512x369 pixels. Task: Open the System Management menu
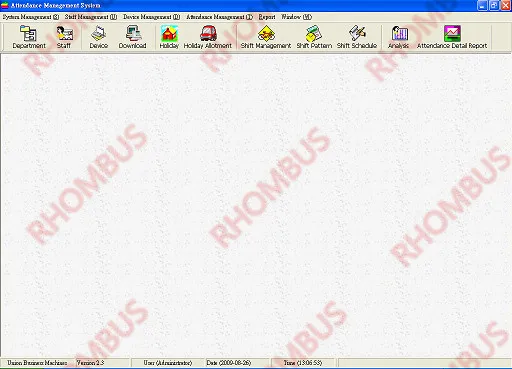pos(31,17)
